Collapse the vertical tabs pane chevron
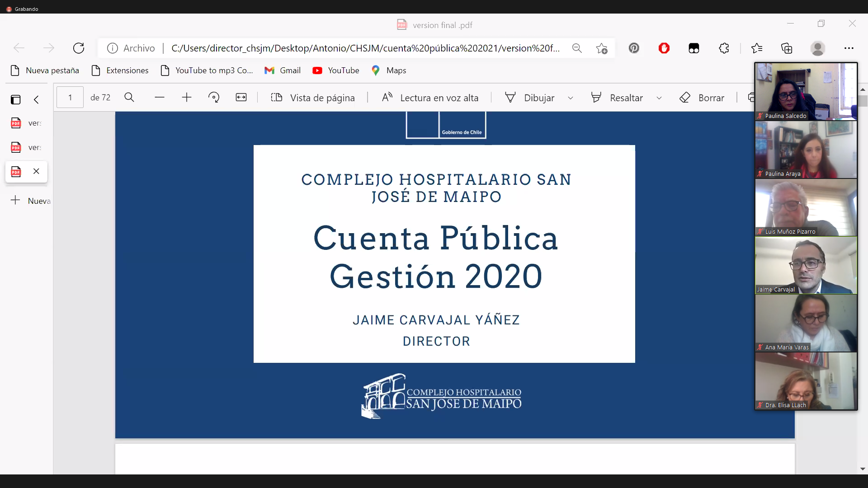This screenshot has height=488, width=868. pyautogui.click(x=37, y=99)
